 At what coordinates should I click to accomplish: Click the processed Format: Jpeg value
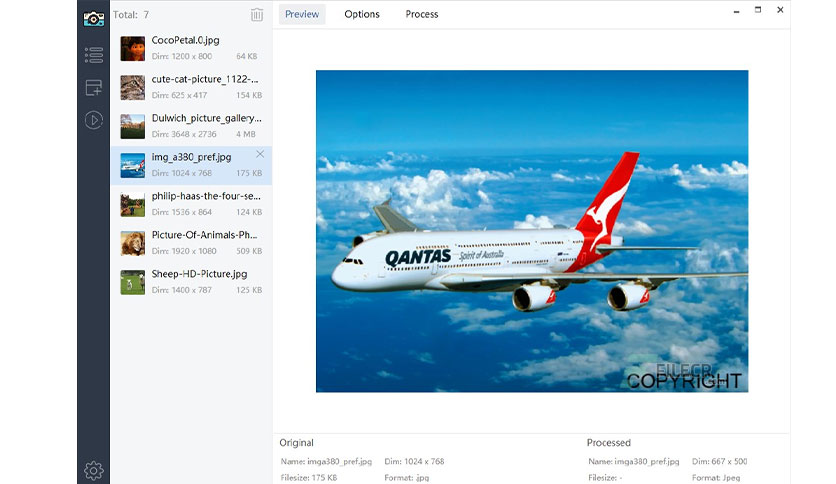coord(716,478)
